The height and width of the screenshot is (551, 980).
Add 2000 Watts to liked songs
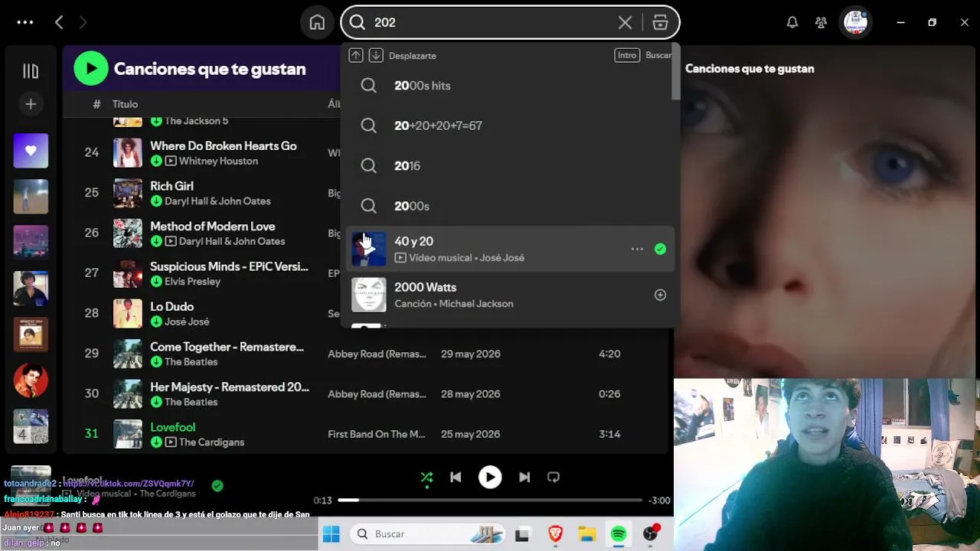point(660,295)
